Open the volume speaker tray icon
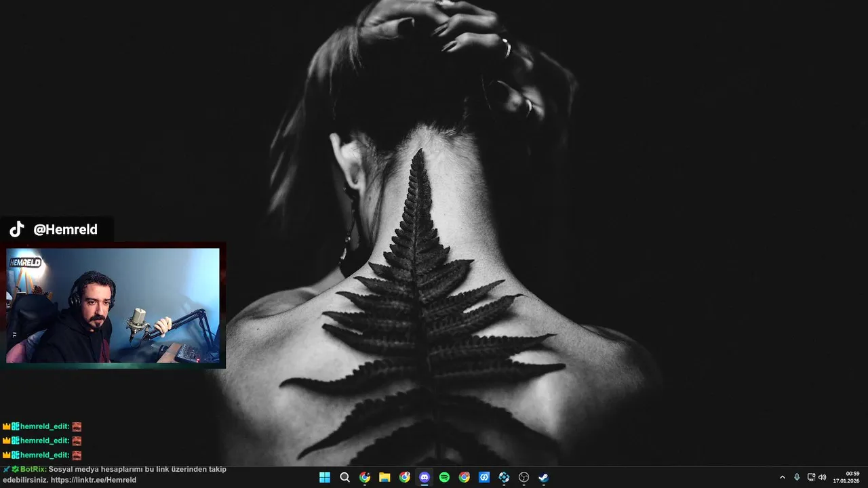The width and height of the screenshot is (868, 488). [823, 477]
